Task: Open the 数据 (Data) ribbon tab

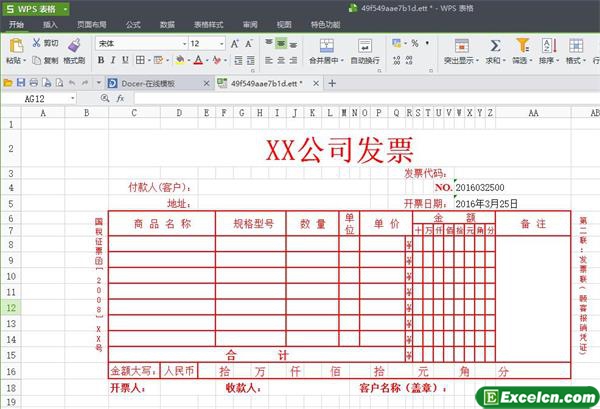Action: (167, 25)
